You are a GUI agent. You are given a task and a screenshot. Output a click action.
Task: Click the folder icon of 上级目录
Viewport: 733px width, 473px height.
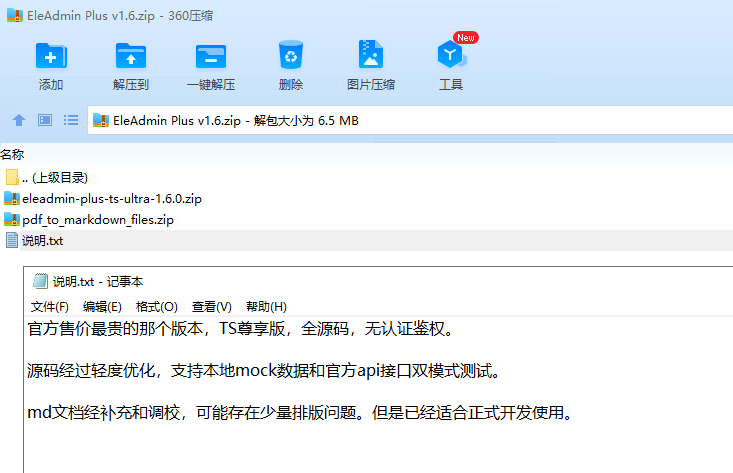pos(12,177)
